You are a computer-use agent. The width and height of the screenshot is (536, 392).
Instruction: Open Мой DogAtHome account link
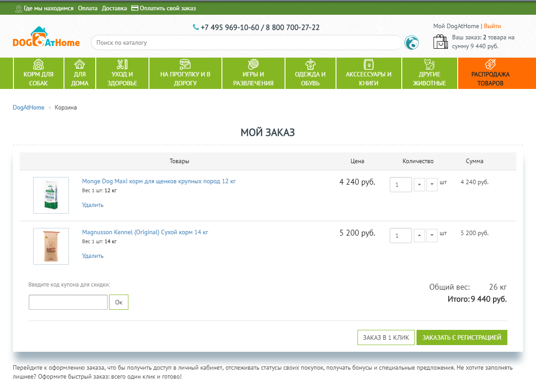pos(456,26)
